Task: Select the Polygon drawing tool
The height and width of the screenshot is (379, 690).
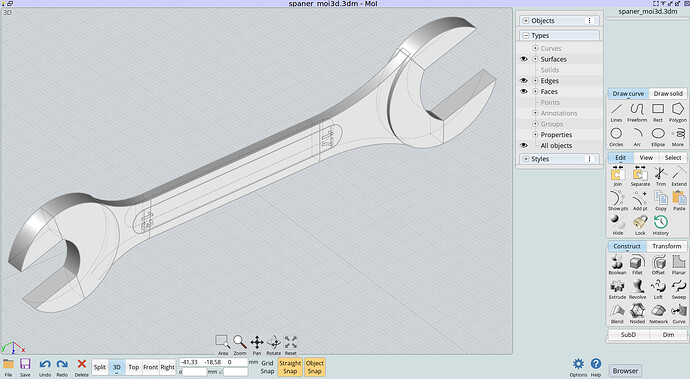Action: pyautogui.click(x=678, y=112)
